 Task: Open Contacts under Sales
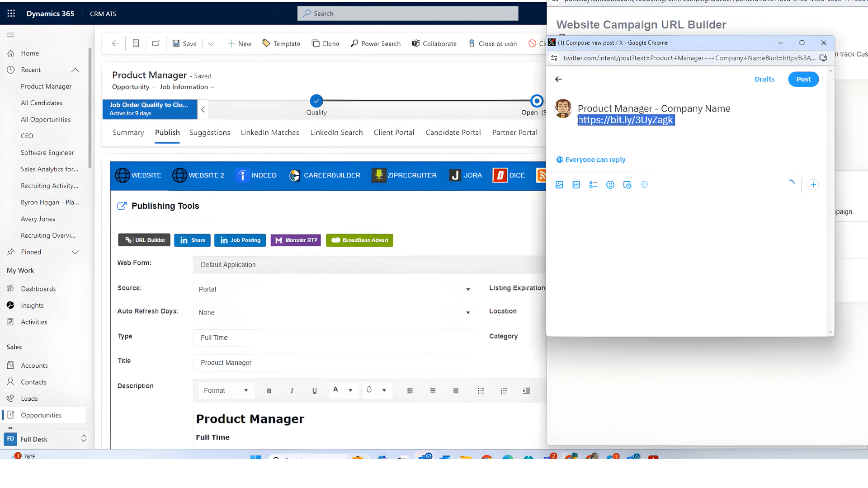[33, 382]
